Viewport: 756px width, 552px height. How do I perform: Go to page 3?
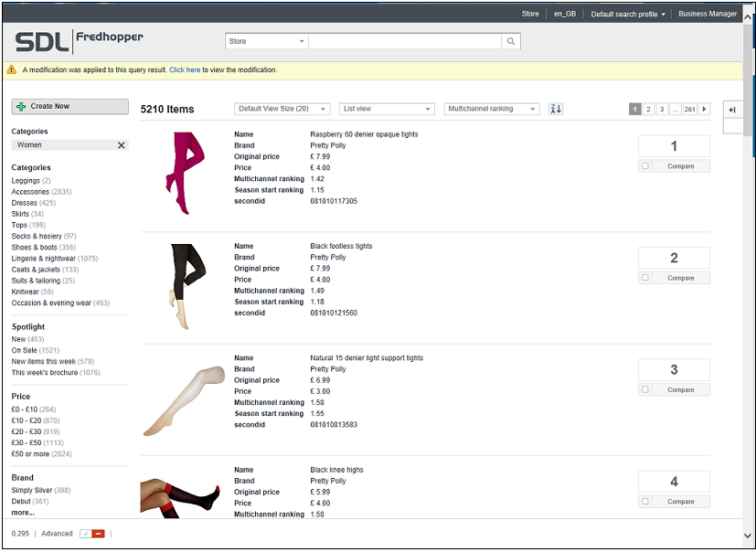[x=662, y=109]
